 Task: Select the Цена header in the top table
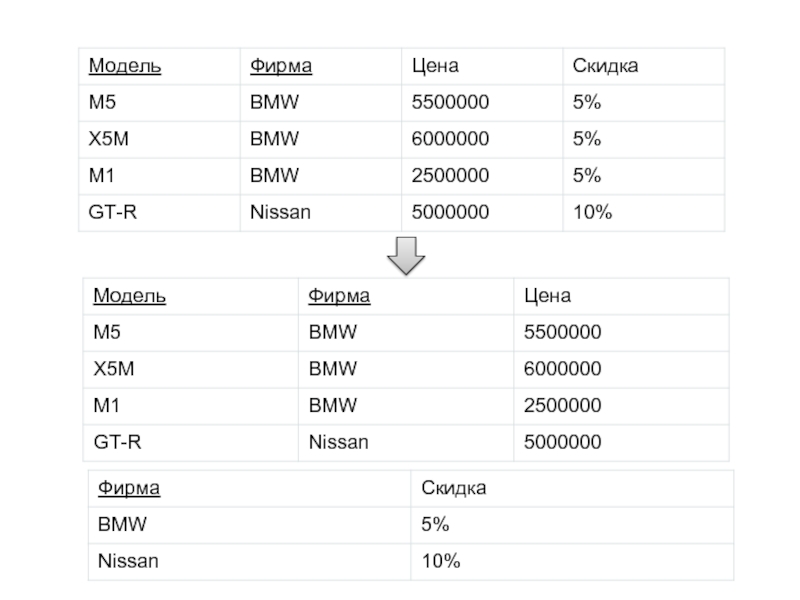[x=435, y=67]
